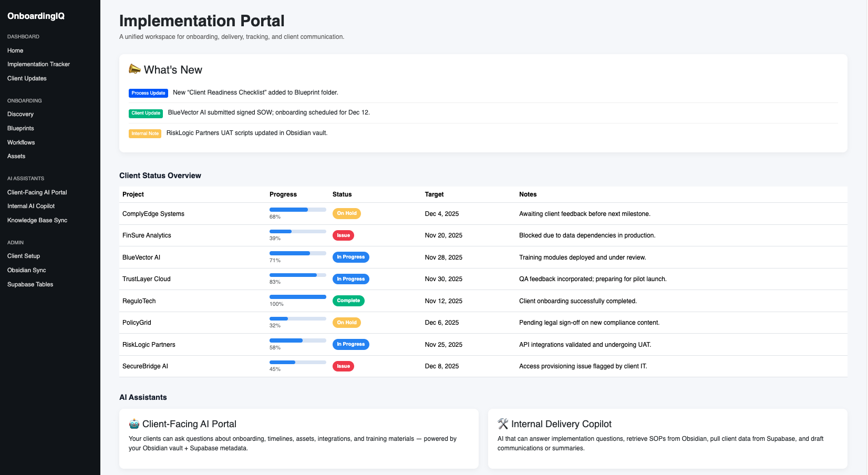868x475 pixels.
Task: Select Knowledge Base Sync in sidebar
Action: click(x=37, y=220)
